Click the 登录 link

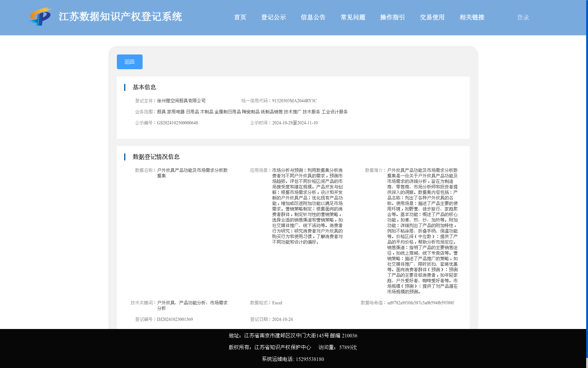(523, 17)
